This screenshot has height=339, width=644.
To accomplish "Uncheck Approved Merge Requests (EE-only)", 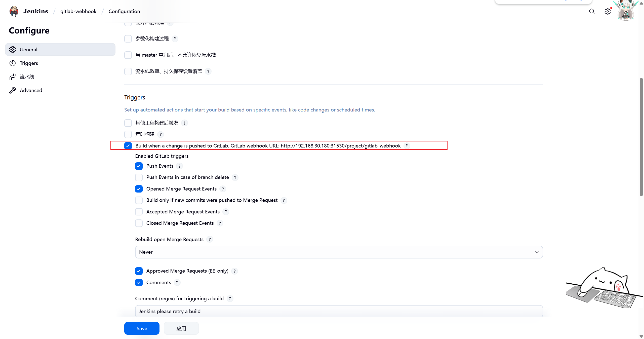I will click(139, 271).
